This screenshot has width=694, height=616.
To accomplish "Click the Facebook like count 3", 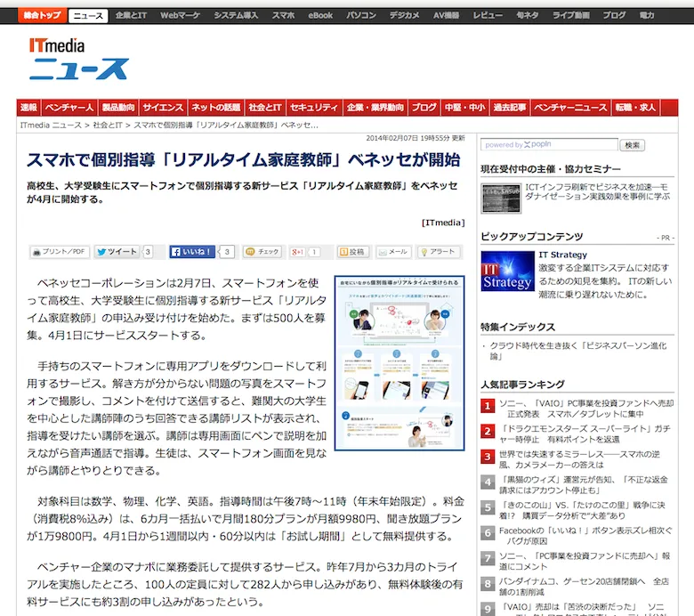I will (x=227, y=252).
